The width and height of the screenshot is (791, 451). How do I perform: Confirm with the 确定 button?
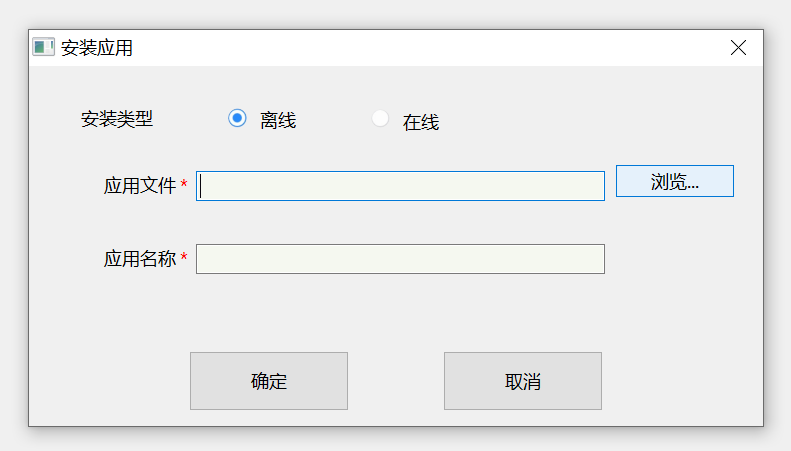click(269, 381)
